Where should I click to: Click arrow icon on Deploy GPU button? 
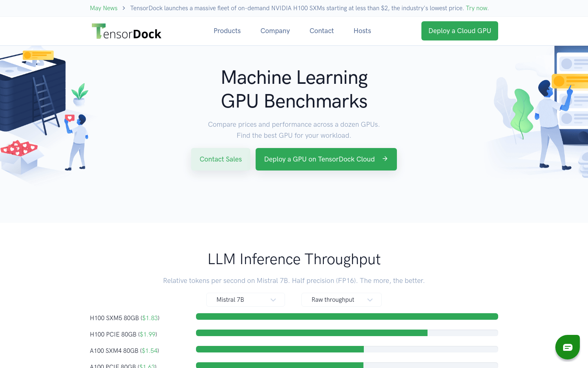[x=385, y=159]
